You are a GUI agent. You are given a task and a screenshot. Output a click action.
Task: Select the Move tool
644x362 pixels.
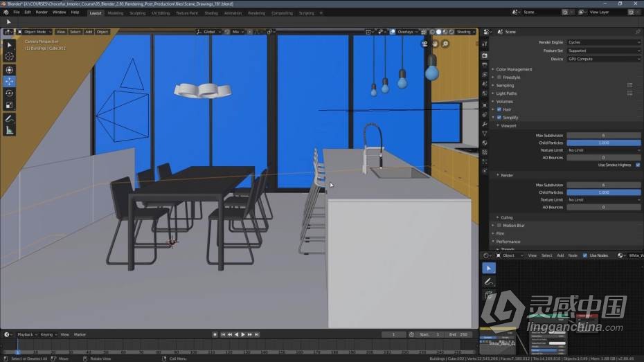click(x=9, y=82)
